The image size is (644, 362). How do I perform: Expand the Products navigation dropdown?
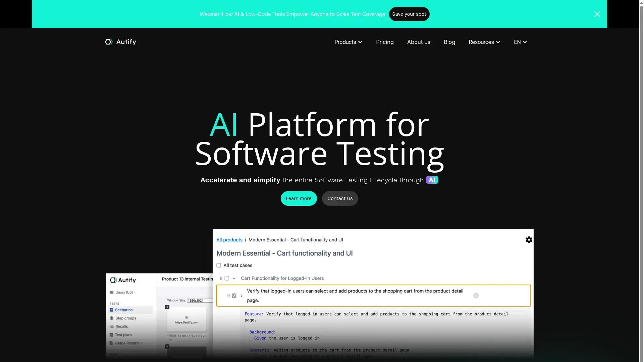[x=348, y=42]
